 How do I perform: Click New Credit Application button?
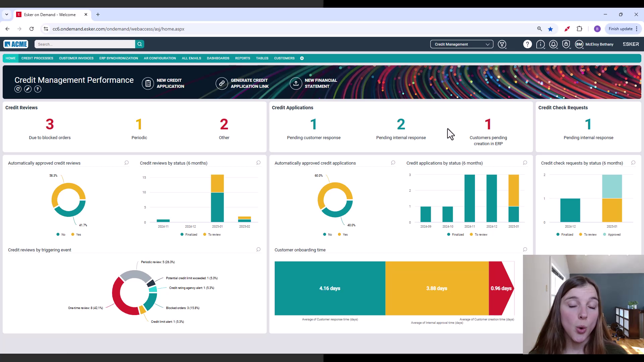163,83
